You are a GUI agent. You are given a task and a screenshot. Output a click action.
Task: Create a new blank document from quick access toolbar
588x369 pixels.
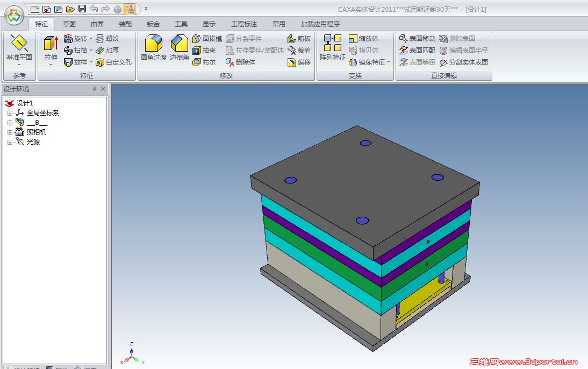coord(34,9)
